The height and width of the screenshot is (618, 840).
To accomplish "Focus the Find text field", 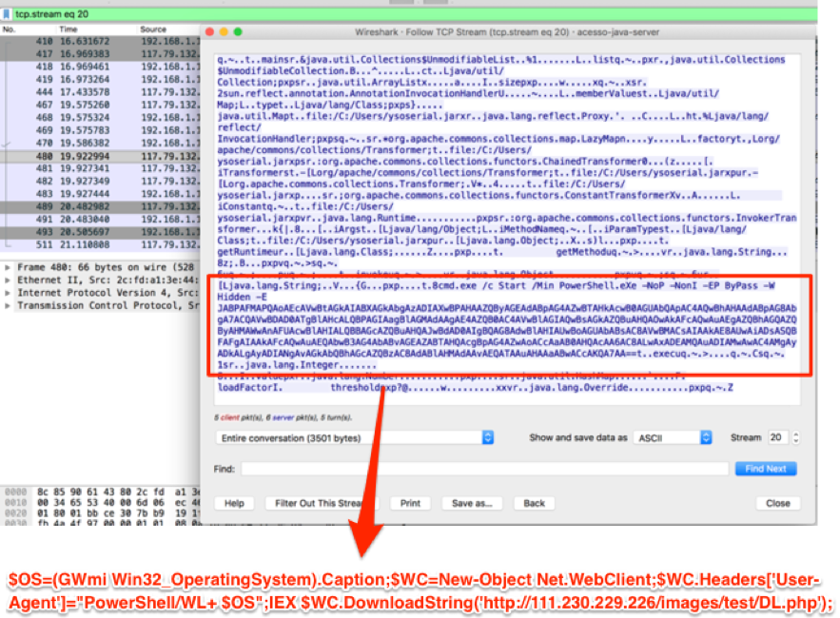I will (x=484, y=469).
